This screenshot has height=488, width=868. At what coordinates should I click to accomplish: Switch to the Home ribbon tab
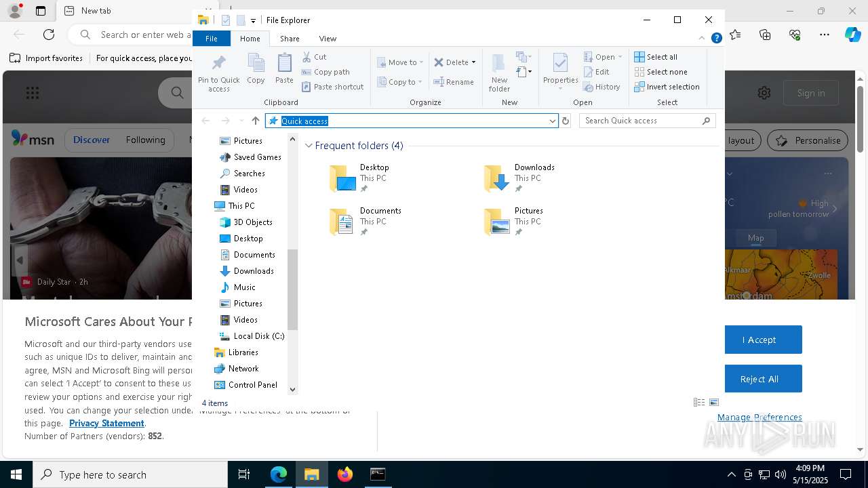(250, 39)
